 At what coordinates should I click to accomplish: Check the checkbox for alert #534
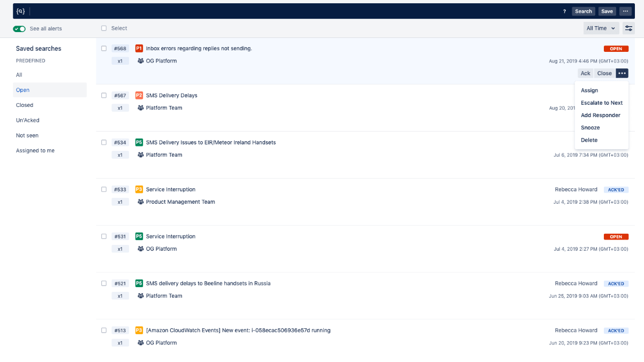(103, 142)
